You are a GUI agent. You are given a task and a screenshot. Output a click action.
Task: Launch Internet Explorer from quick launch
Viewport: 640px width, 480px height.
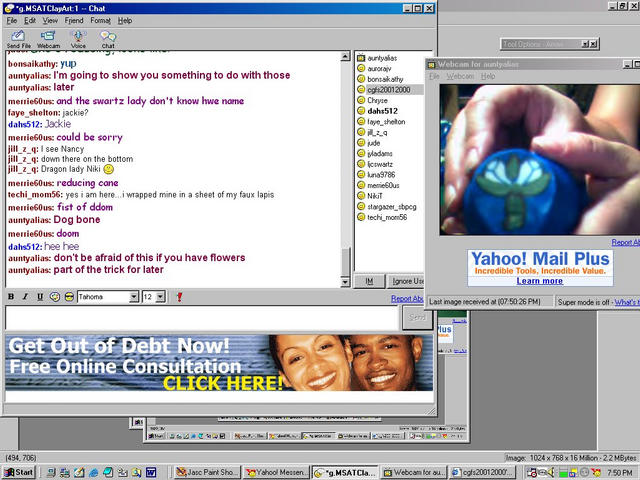tap(93, 472)
